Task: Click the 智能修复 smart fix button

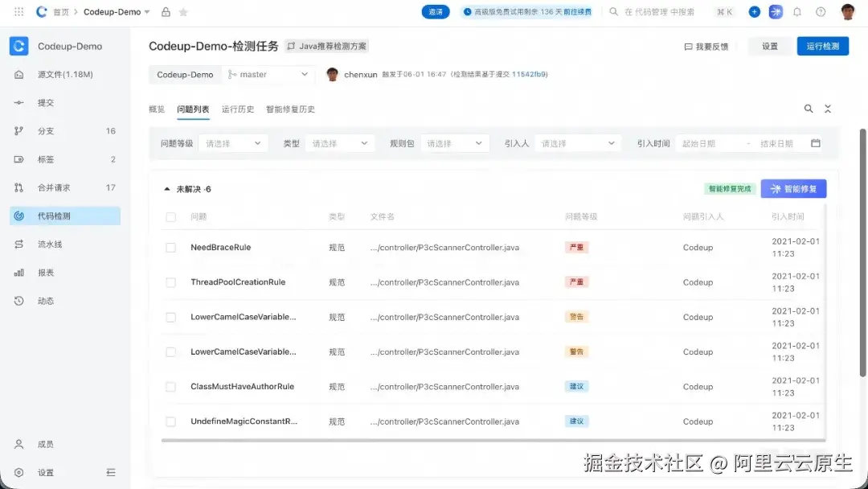Action: pyautogui.click(x=793, y=189)
